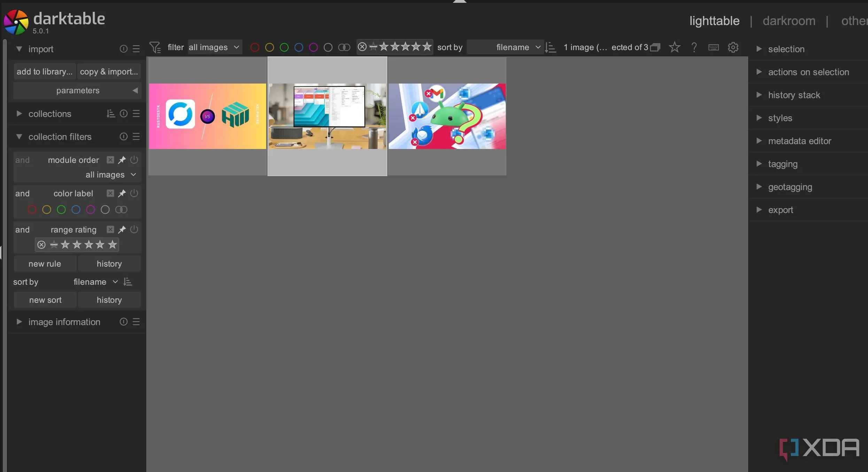Click history button beside new rule
Image resolution: width=868 pixels, height=472 pixels.
pyautogui.click(x=109, y=263)
